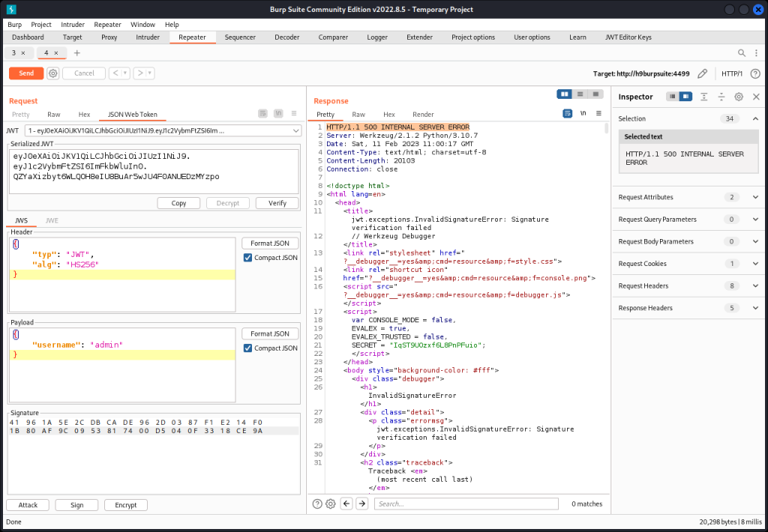Switch response view to Render tab

[x=423, y=115]
